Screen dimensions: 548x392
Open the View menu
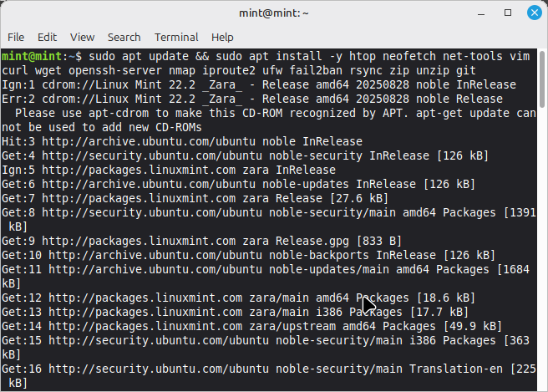(x=82, y=38)
